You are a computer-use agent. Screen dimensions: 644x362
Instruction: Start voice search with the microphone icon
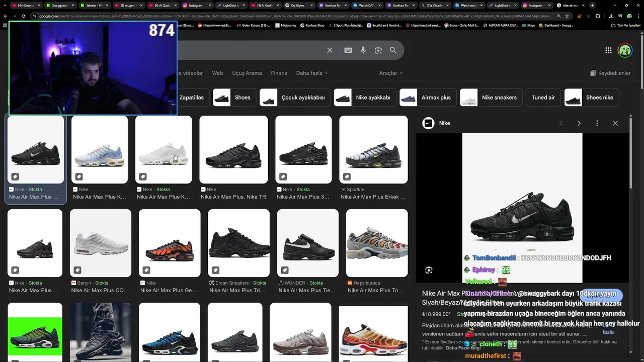click(363, 50)
